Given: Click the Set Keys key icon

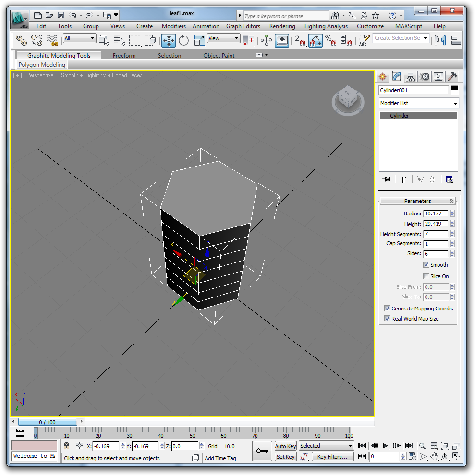Looking at the screenshot, I should (x=262, y=451).
